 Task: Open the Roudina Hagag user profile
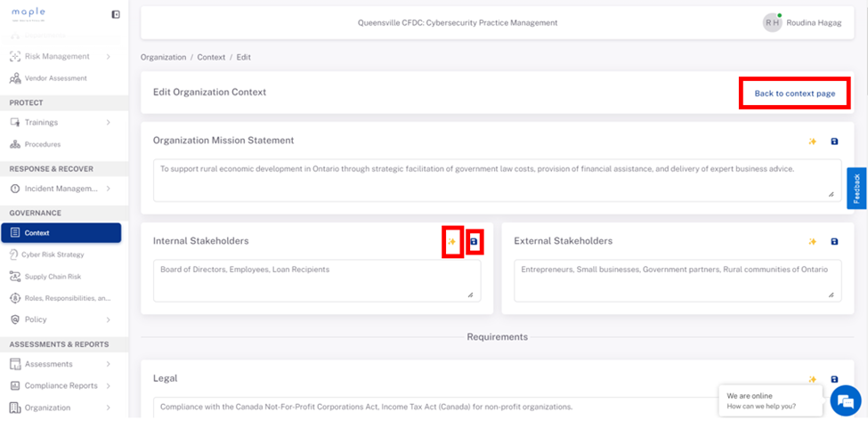pos(801,22)
